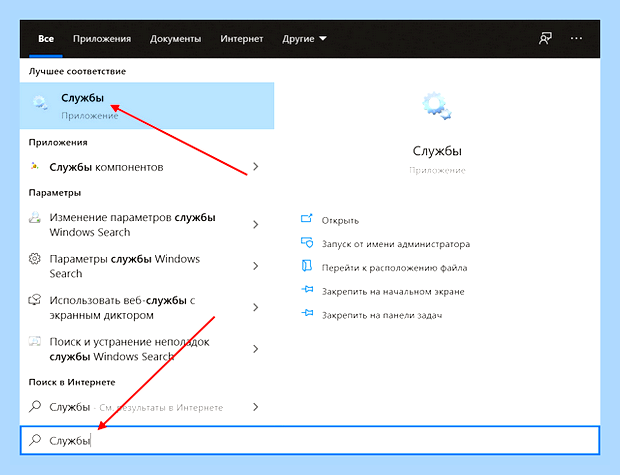
Task: Click pin icon for начальном экране
Action: click(307, 290)
